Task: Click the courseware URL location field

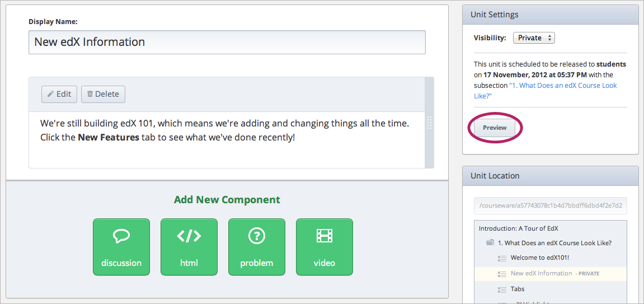Action: pos(550,205)
